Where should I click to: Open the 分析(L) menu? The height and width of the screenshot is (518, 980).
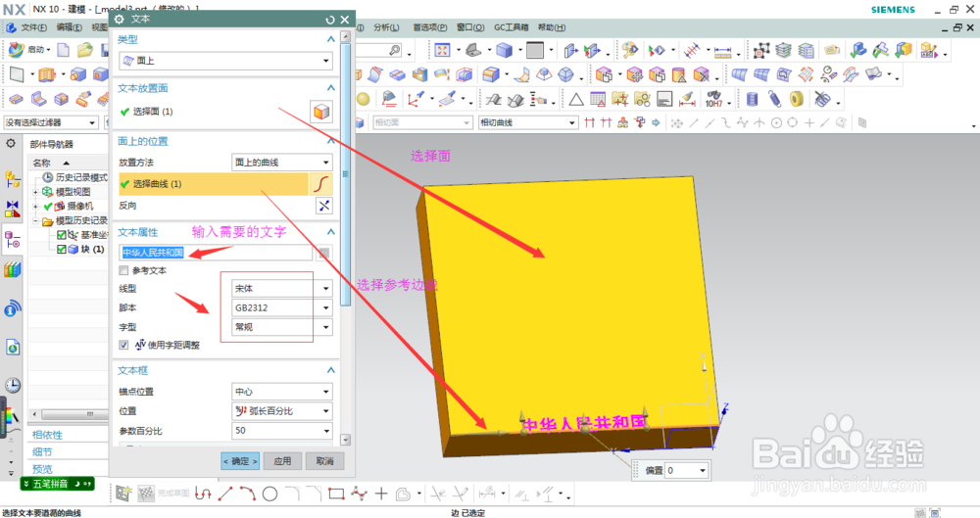pyautogui.click(x=386, y=27)
